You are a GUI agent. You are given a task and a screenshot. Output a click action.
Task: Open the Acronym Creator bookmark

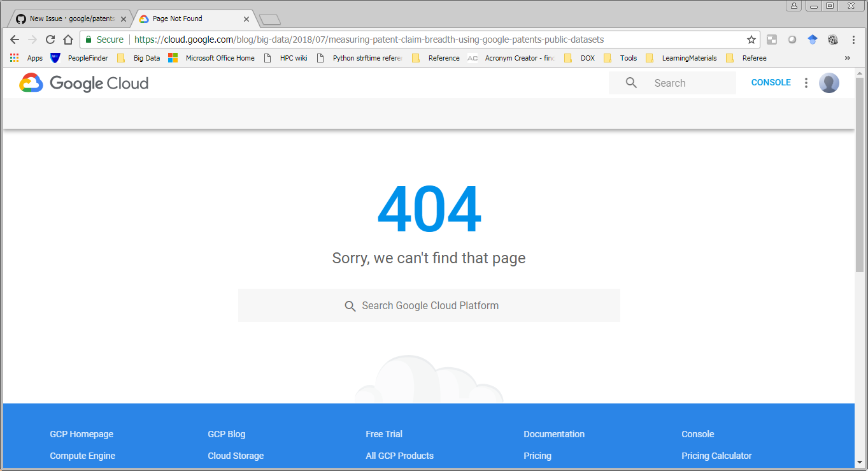click(511, 58)
